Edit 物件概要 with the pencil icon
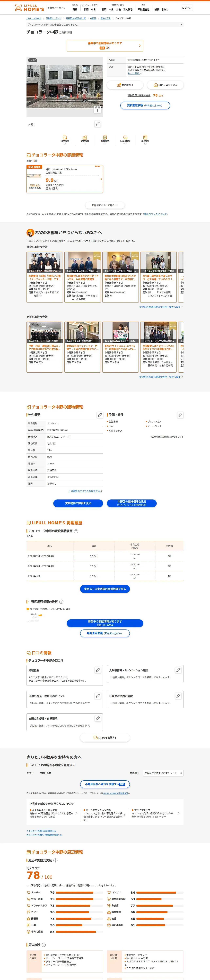Viewport: 210px width, 980px height. (x=100, y=415)
